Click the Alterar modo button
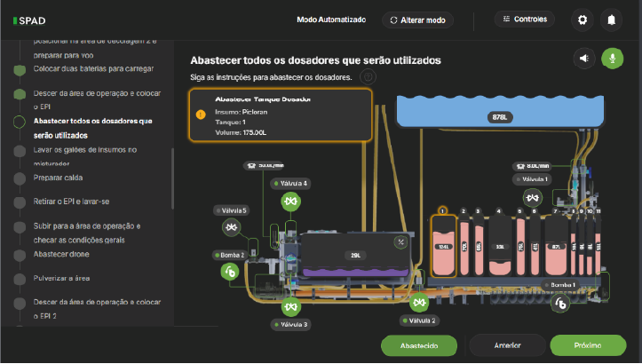This screenshot has height=364, width=642. pyautogui.click(x=417, y=20)
